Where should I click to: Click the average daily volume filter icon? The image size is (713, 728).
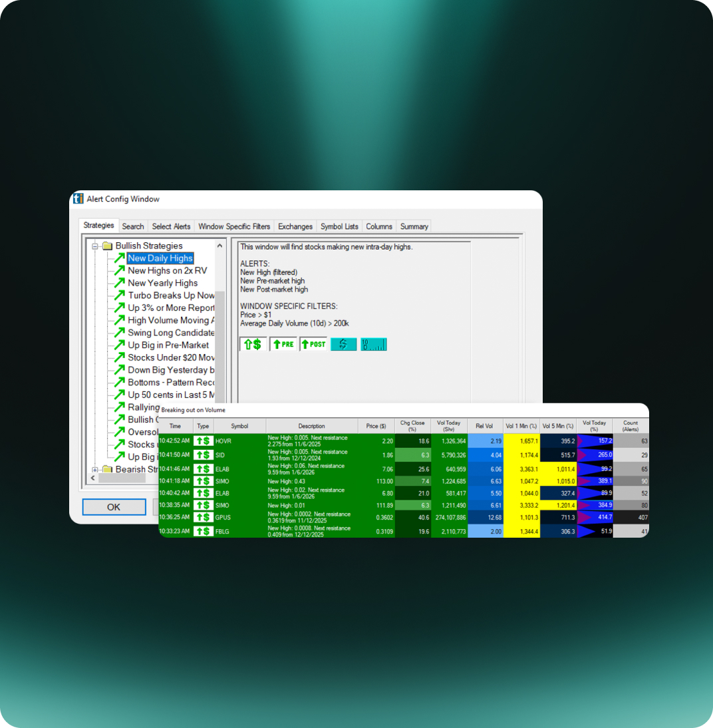(x=373, y=344)
